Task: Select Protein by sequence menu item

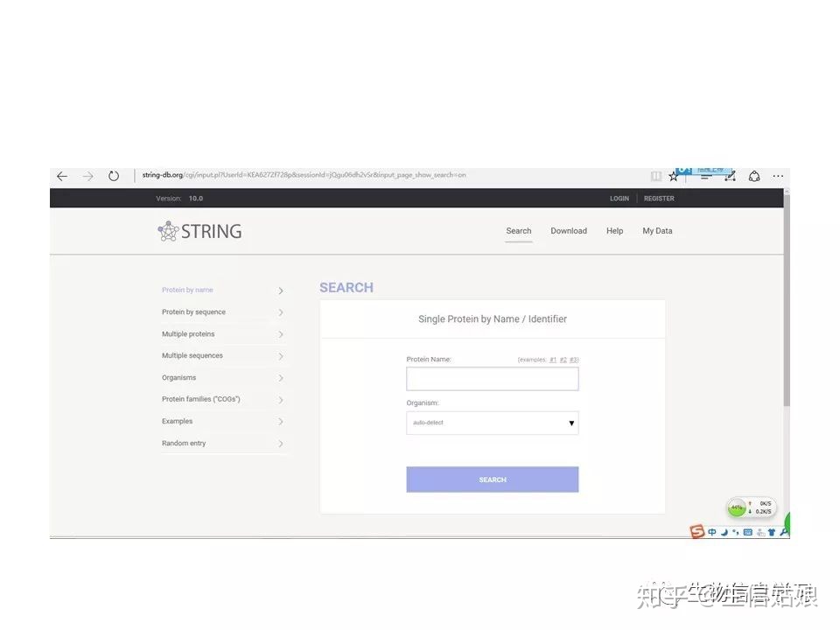Action: tap(194, 311)
